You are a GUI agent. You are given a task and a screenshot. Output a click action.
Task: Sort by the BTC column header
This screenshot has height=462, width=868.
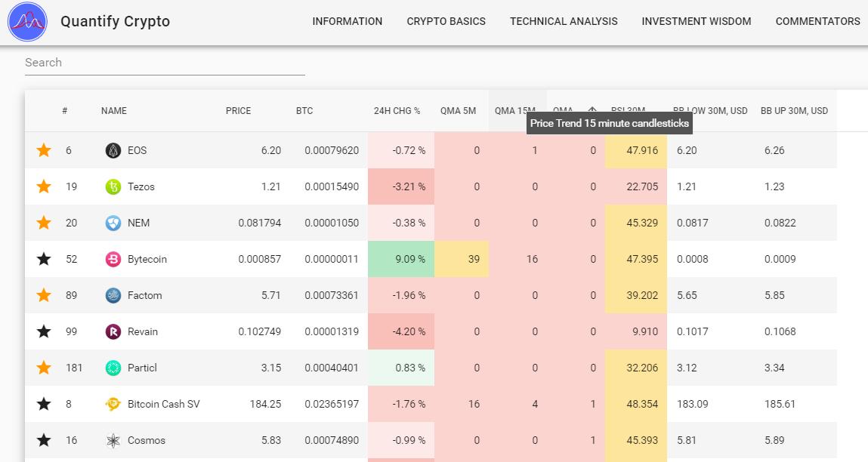304,111
